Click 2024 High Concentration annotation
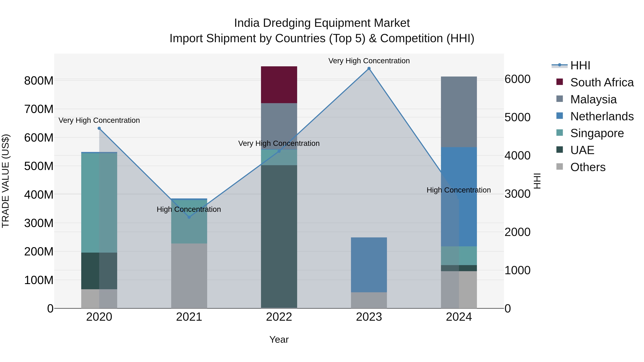644x362 pixels. 459,190
